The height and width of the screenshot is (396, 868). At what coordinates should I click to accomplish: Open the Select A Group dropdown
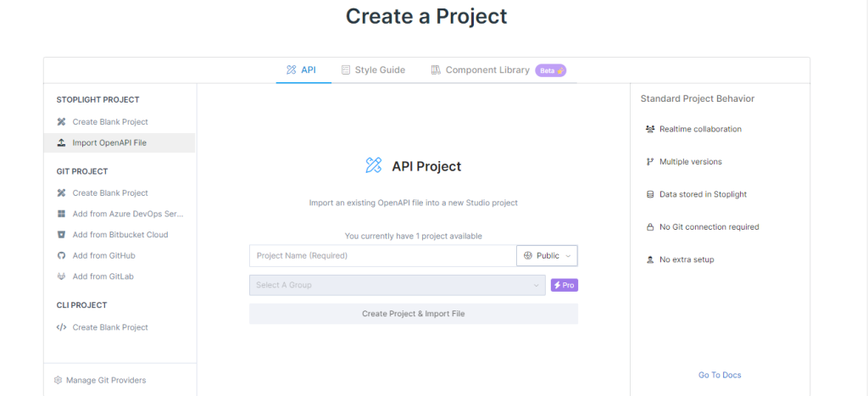397,285
